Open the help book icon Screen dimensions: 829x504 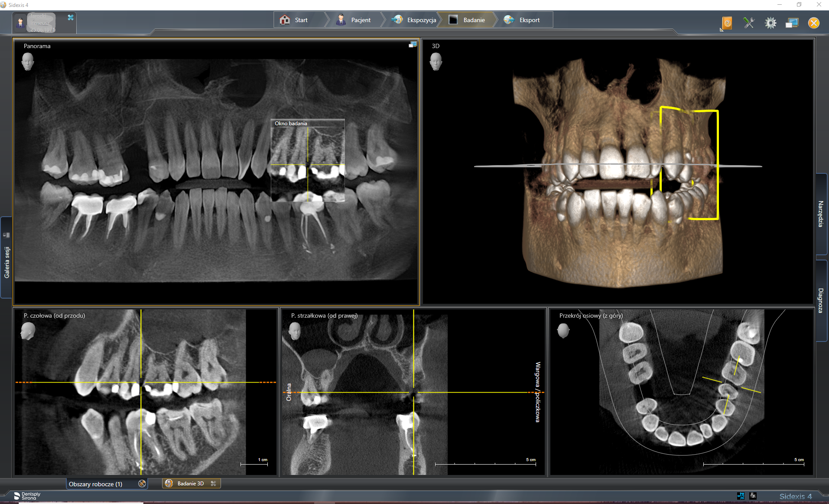coord(727,23)
